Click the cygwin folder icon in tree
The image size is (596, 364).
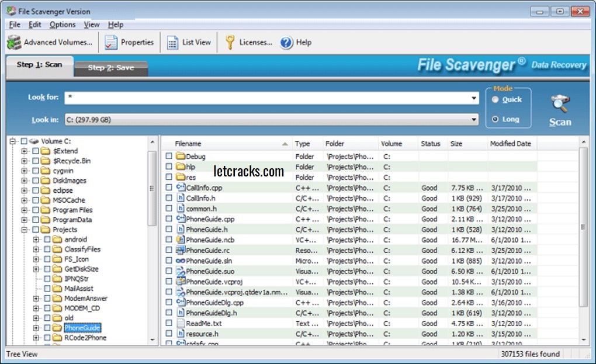pyautogui.click(x=46, y=171)
